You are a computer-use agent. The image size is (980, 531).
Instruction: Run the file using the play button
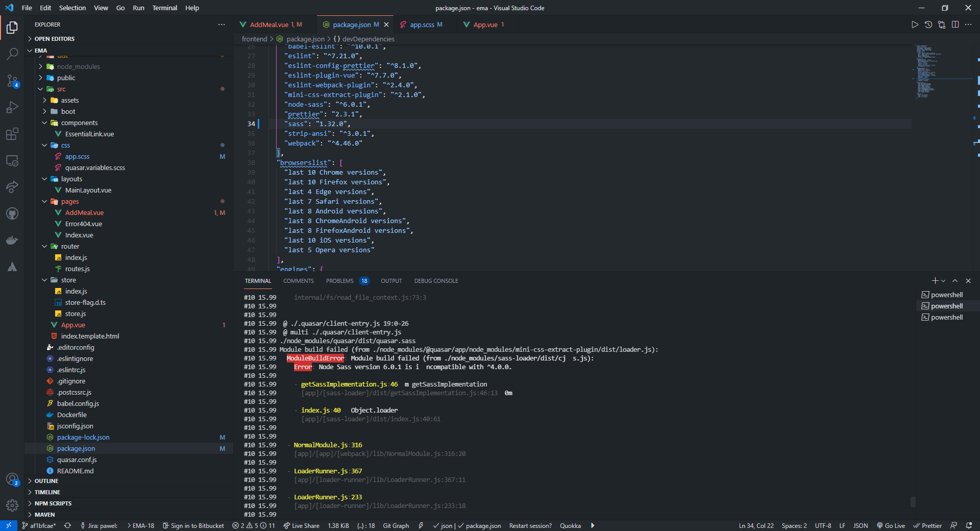915,24
